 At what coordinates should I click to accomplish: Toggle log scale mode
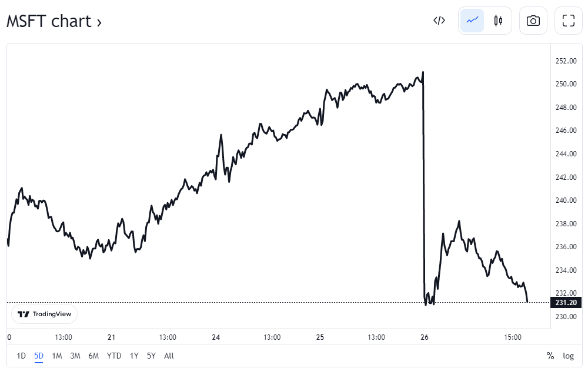(568, 356)
